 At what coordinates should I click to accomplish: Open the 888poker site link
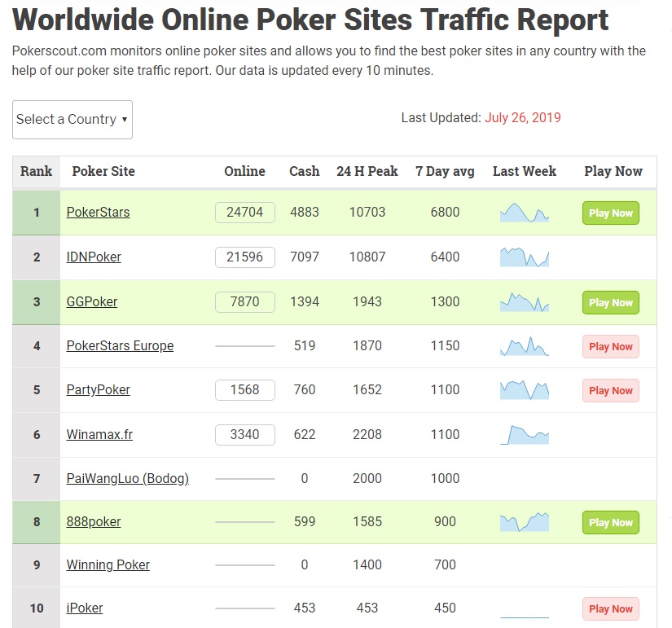[94, 521]
